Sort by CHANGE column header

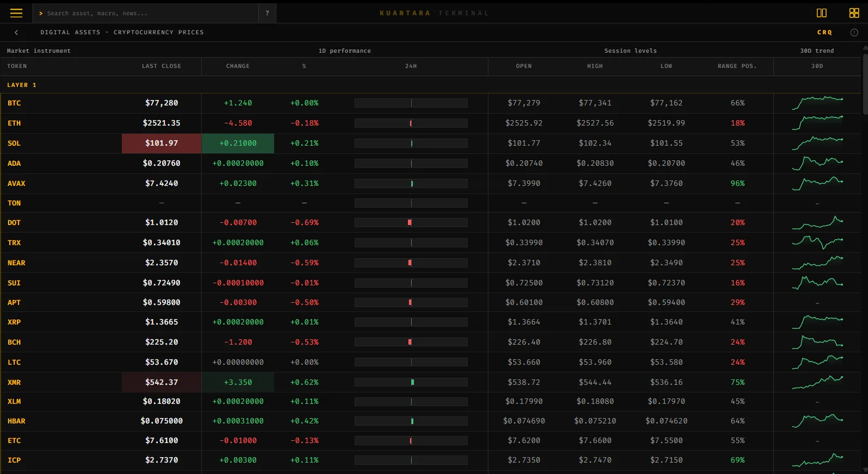point(238,66)
